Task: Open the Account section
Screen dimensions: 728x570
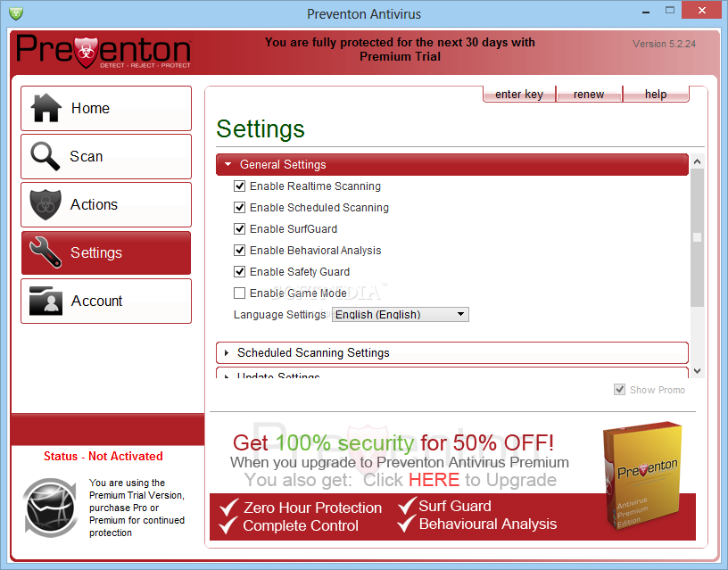Action: click(x=106, y=301)
